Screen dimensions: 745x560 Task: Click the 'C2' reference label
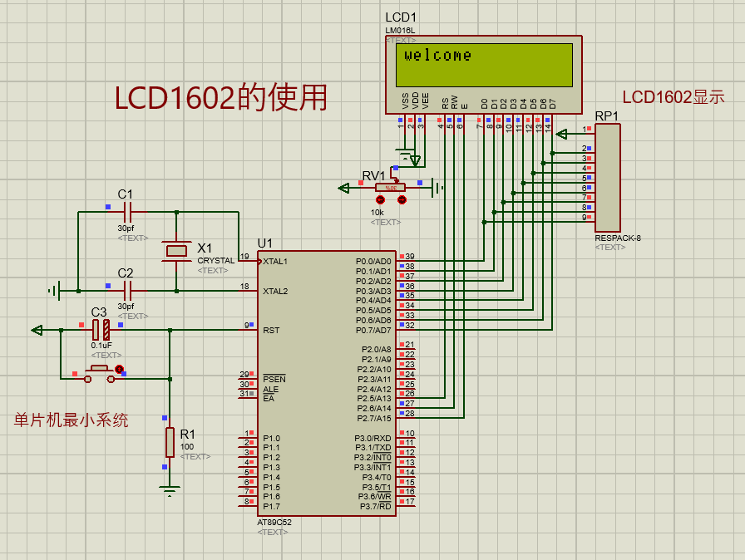click(125, 273)
